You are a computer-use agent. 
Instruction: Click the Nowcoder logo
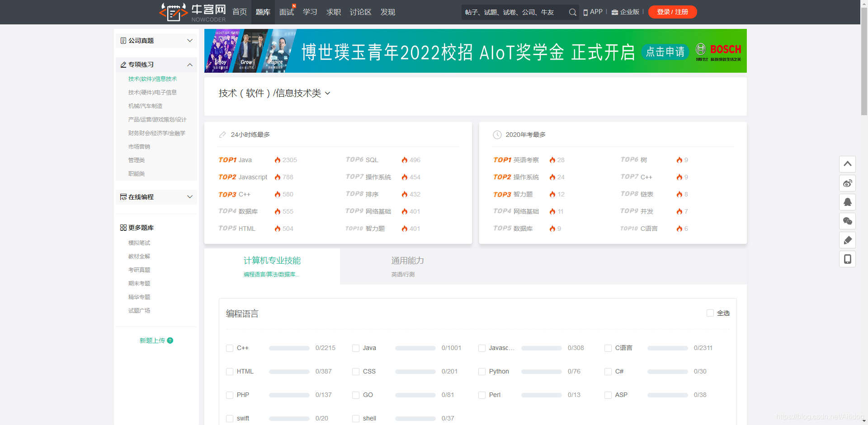[x=193, y=12]
